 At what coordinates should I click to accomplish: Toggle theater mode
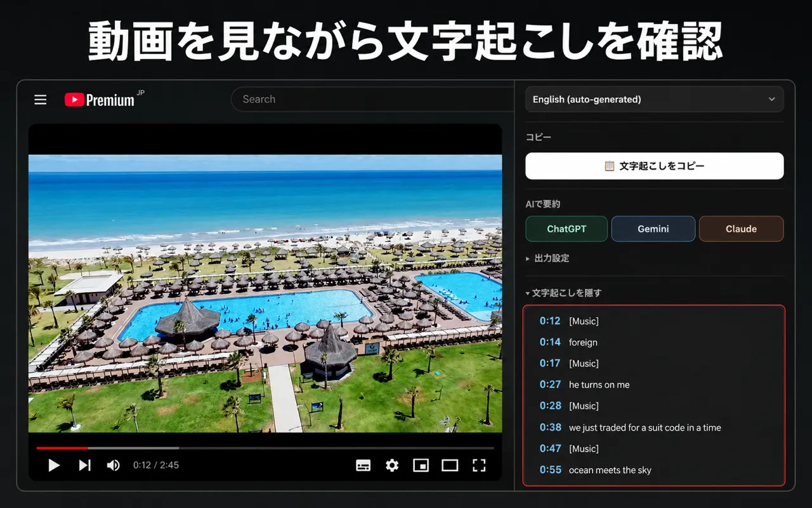(450, 465)
